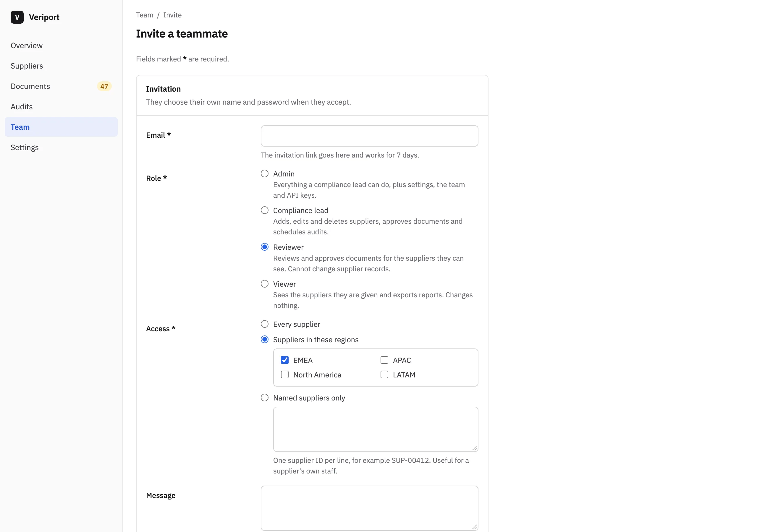Click 'The invitation link goes here' hint
Viewport: 757px width, 532px height.
click(339, 155)
